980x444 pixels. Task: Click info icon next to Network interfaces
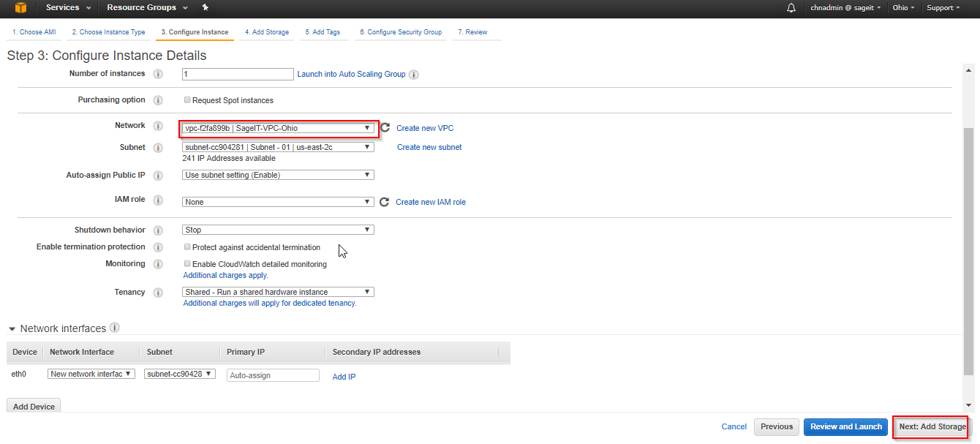point(115,328)
